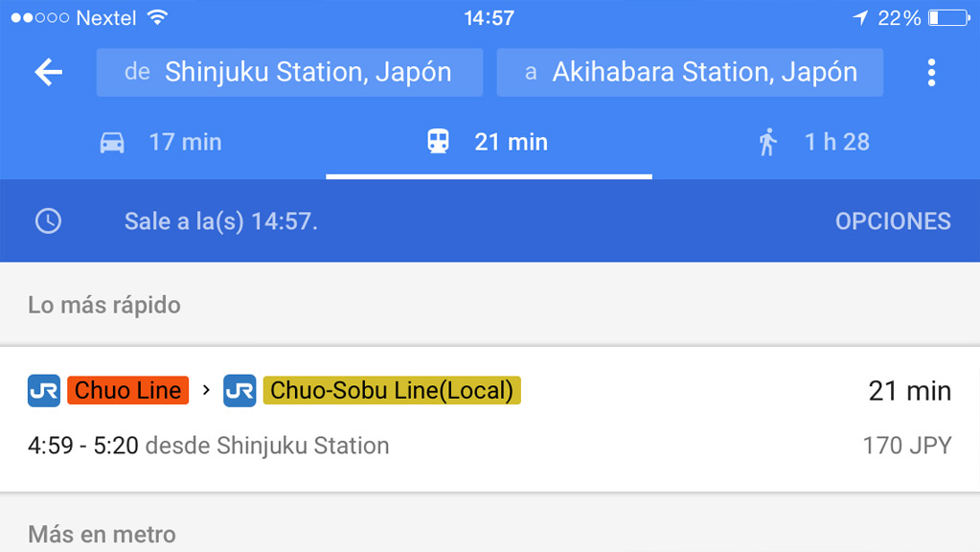Tap the yellow Chuo-Sobu Line(Local) badge
This screenshot has height=552, width=980.
click(392, 391)
